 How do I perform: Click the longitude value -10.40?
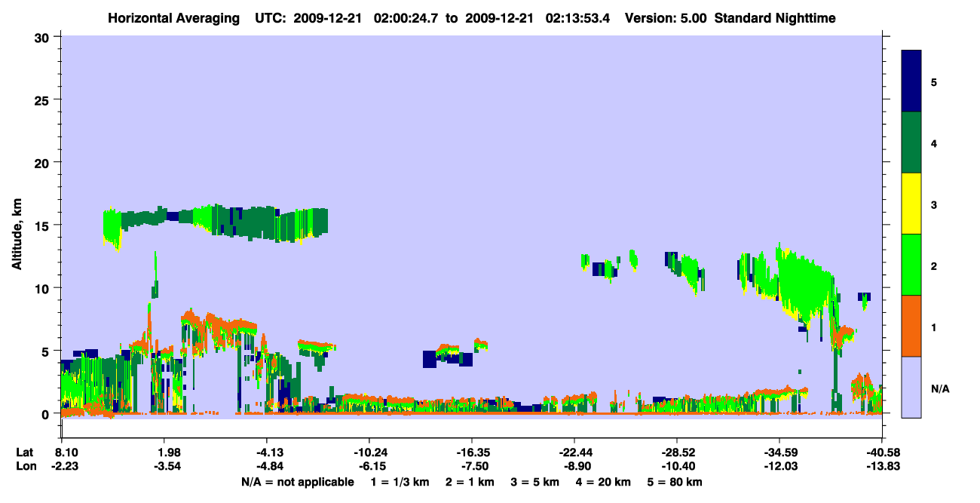tap(677, 467)
